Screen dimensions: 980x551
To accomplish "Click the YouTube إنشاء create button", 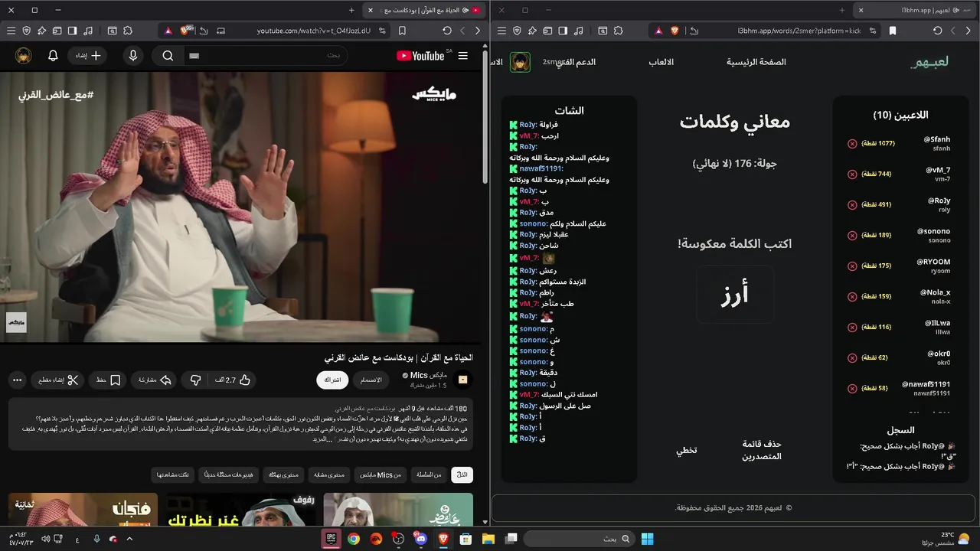I will point(87,56).
